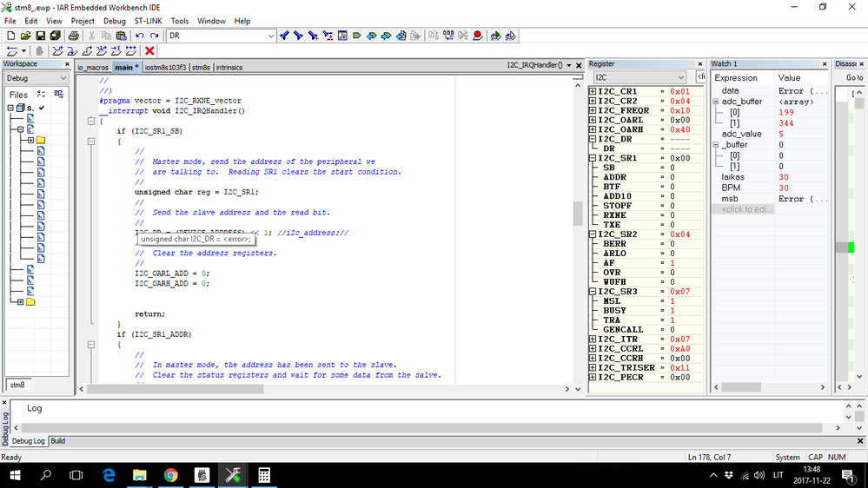Close the current editor tab with X
This screenshot has width=868, height=488.
[x=579, y=65]
